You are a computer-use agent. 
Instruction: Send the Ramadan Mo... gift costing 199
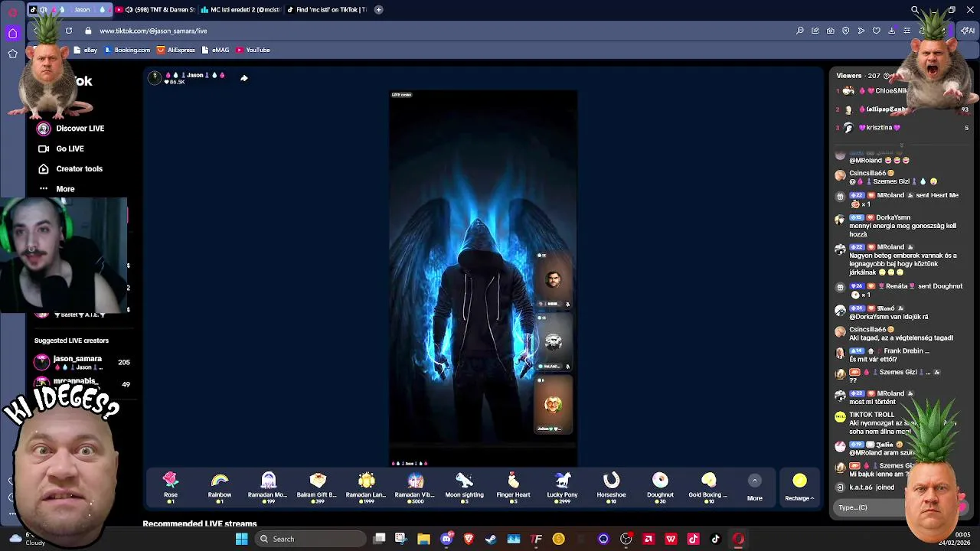coord(268,486)
